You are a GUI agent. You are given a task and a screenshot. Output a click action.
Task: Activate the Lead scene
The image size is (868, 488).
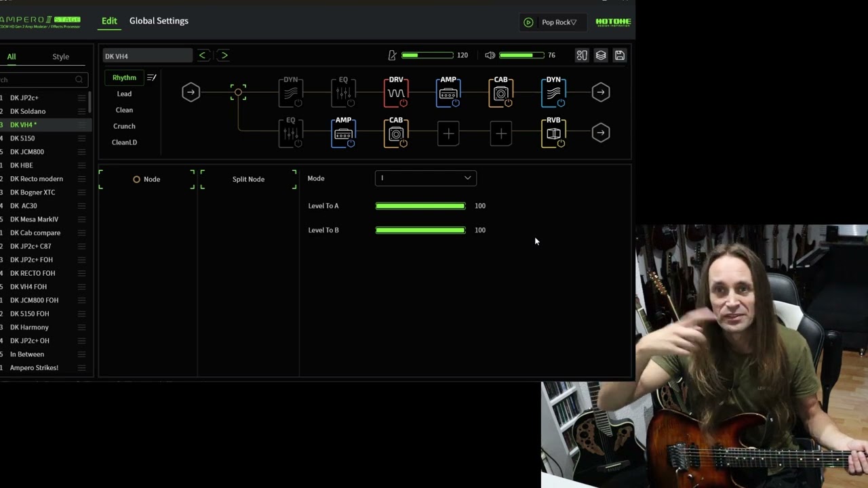(124, 94)
